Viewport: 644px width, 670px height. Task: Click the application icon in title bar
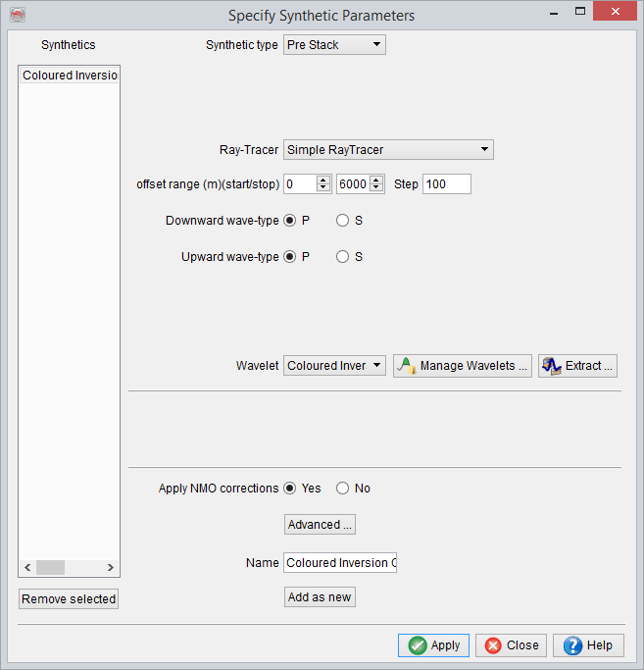point(16,15)
